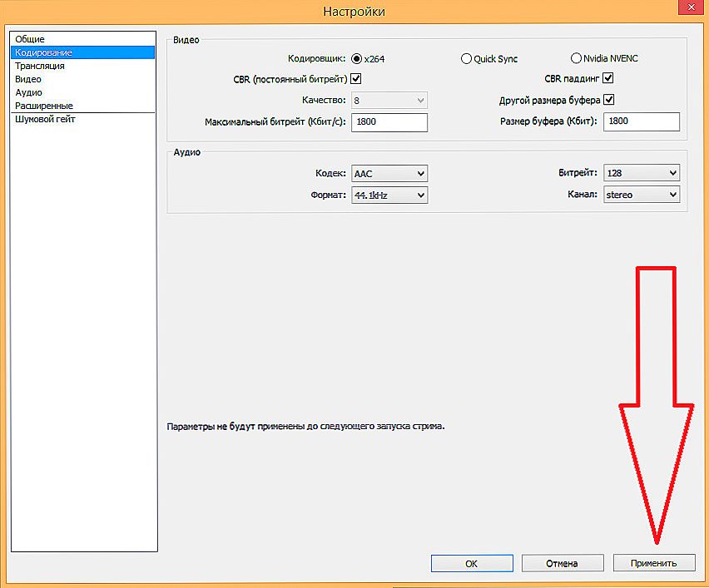Click the Видео group heading
Screen dimensions: 709x588
186,40
